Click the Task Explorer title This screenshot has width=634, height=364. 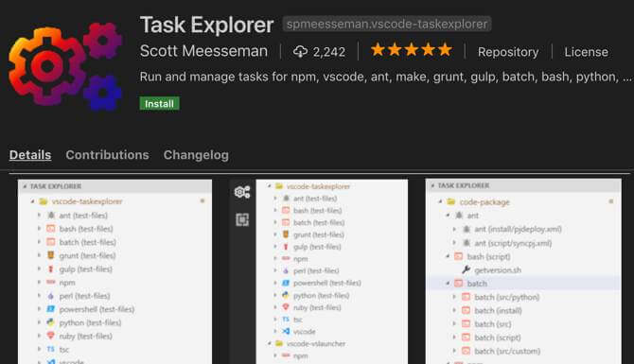(206, 25)
